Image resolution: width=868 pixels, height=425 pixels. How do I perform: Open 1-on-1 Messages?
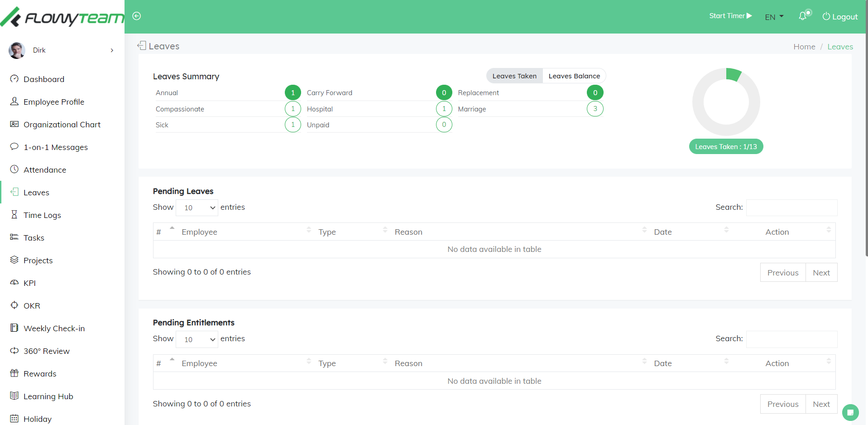(56, 147)
